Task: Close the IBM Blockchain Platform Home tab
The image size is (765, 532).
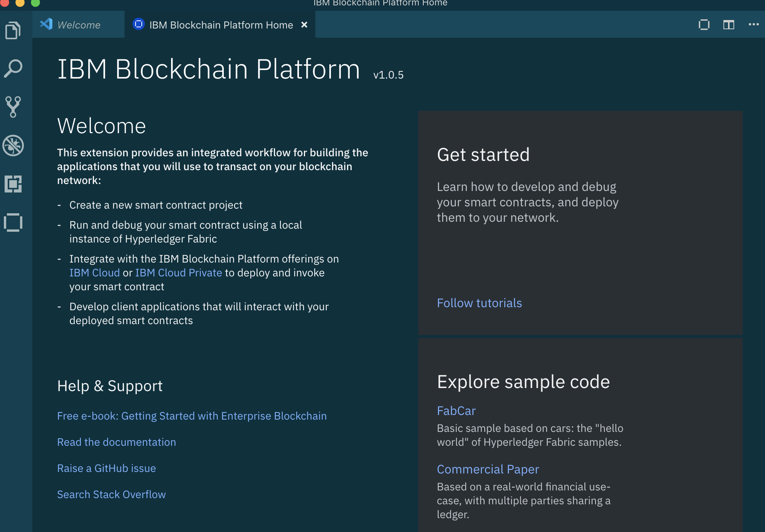Action: point(304,25)
